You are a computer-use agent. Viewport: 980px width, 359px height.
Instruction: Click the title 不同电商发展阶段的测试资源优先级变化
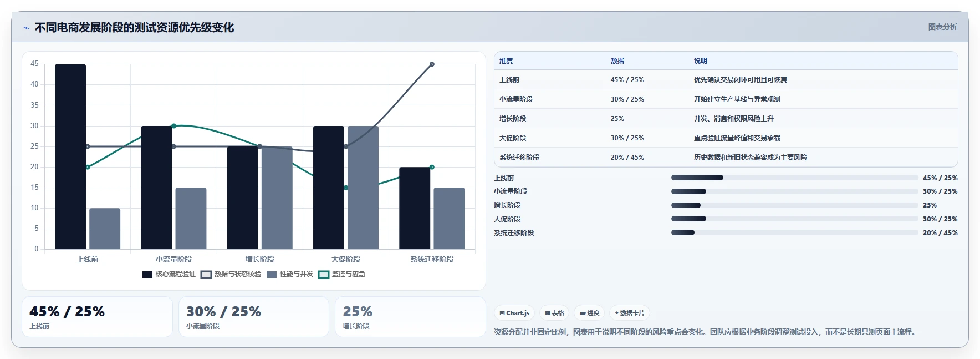(x=134, y=27)
